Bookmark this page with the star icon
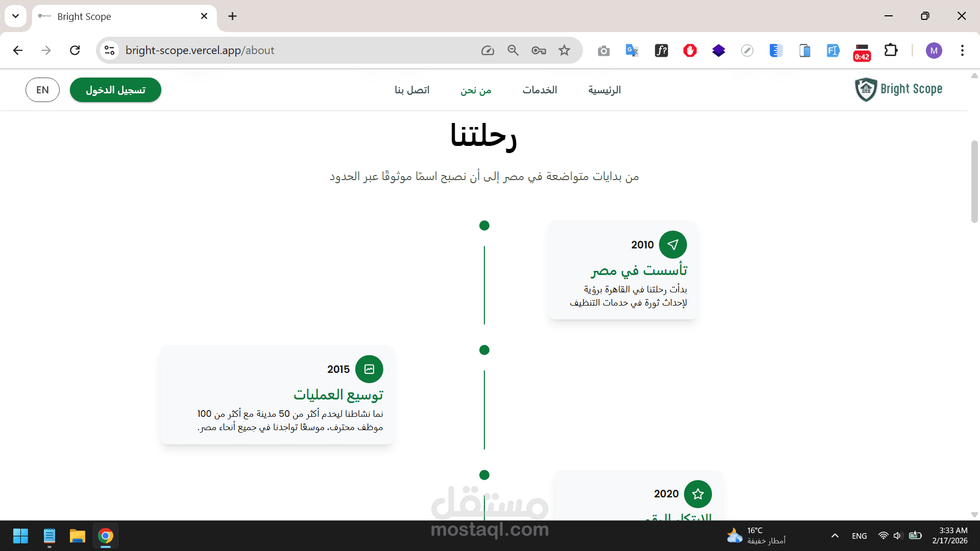Image resolution: width=980 pixels, height=551 pixels. point(564,51)
